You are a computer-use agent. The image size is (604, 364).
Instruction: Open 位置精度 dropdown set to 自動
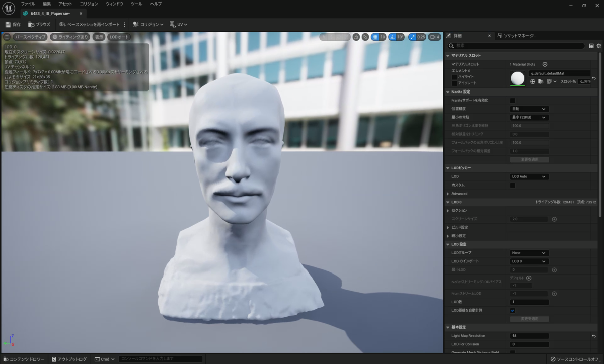pos(529,109)
